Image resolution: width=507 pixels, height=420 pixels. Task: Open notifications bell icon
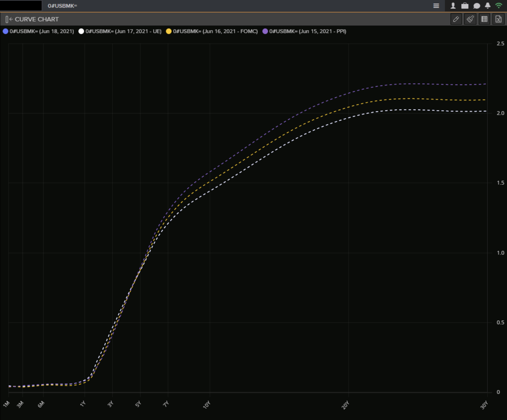pos(487,6)
